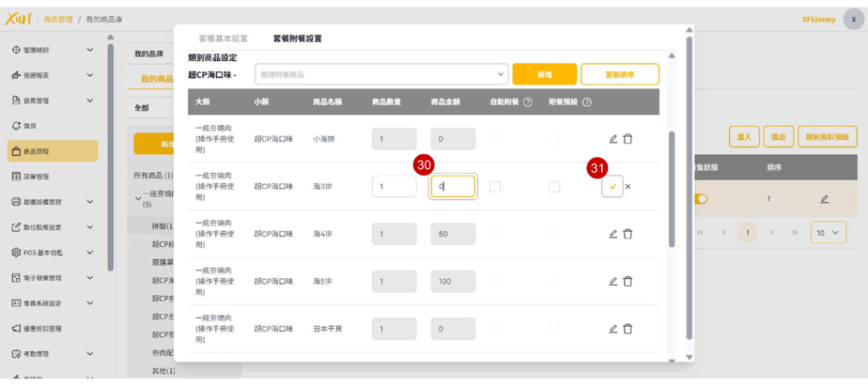The width and height of the screenshot is (868, 386).
Task: Confirm edit with the checkmark for 海3拼
Action: tap(612, 187)
